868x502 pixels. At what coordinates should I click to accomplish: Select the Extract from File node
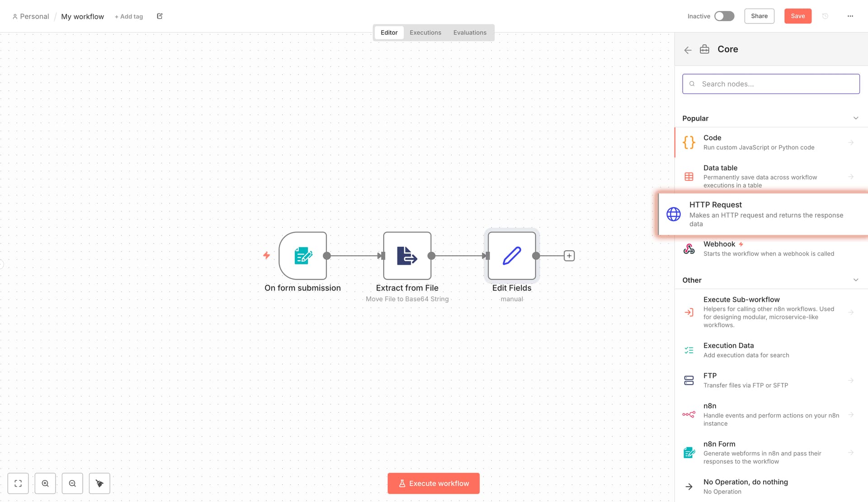coord(407,256)
